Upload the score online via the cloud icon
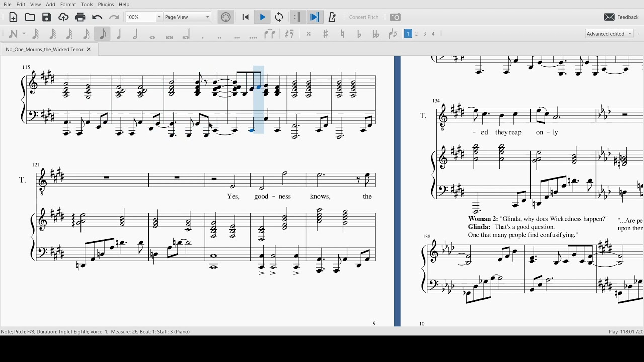The image size is (644, 362). (63, 17)
